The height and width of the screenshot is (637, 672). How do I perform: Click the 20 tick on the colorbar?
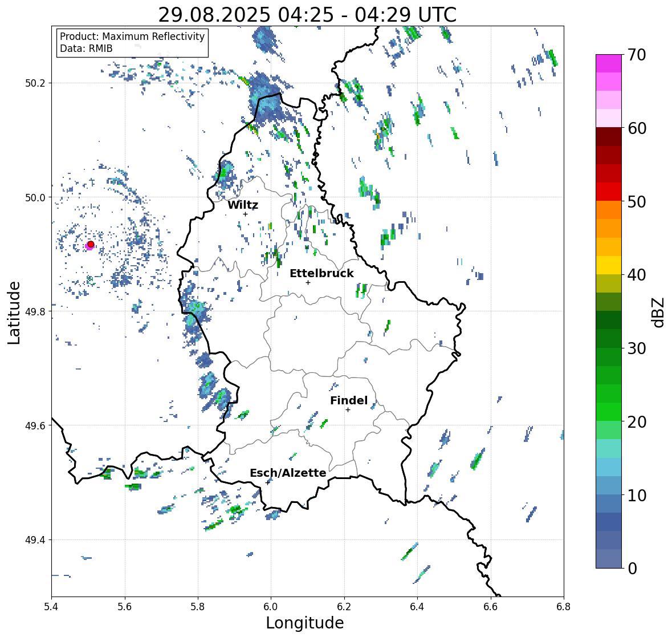click(x=637, y=422)
